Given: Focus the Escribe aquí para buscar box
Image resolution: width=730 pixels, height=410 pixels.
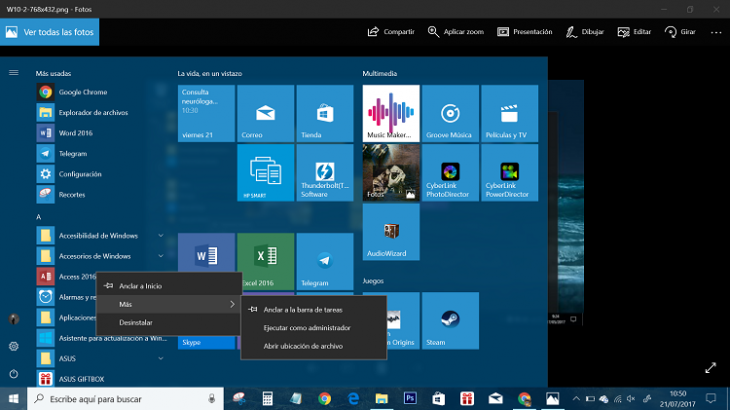Looking at the screenshot, I should (125, 399).
